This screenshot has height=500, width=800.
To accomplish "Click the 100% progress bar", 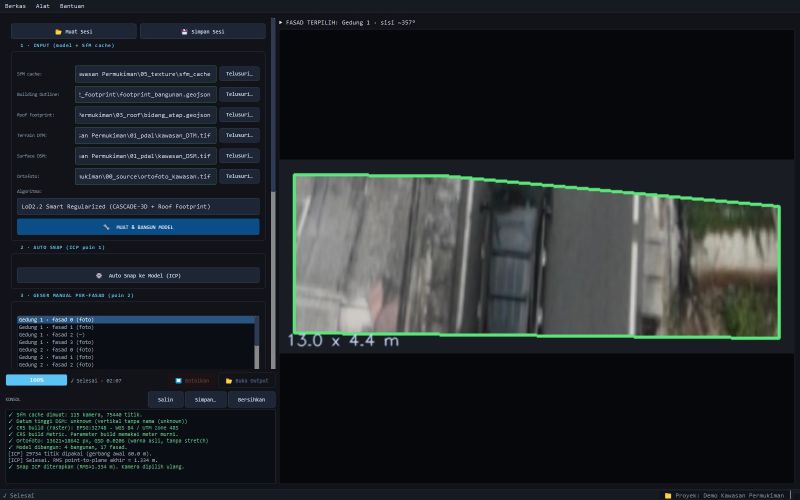I will point(36,380).
